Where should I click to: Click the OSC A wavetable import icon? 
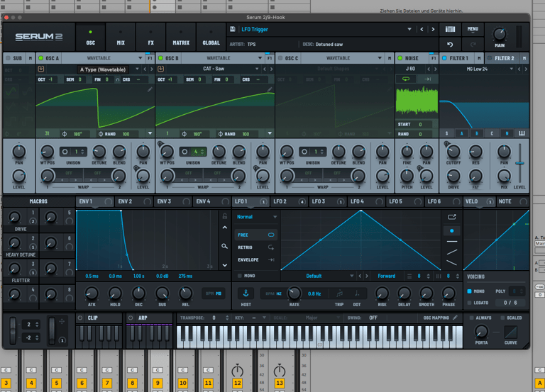coord(41,69)
